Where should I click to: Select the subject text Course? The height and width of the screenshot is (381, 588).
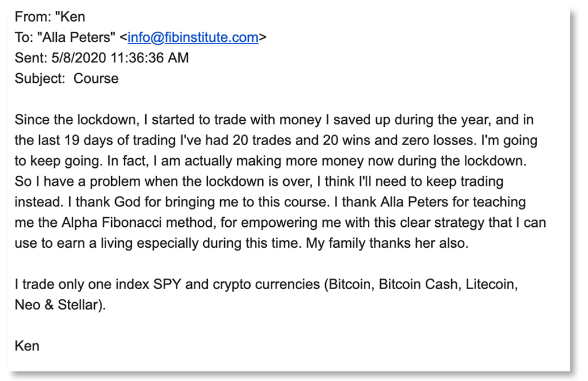[96, 78]
